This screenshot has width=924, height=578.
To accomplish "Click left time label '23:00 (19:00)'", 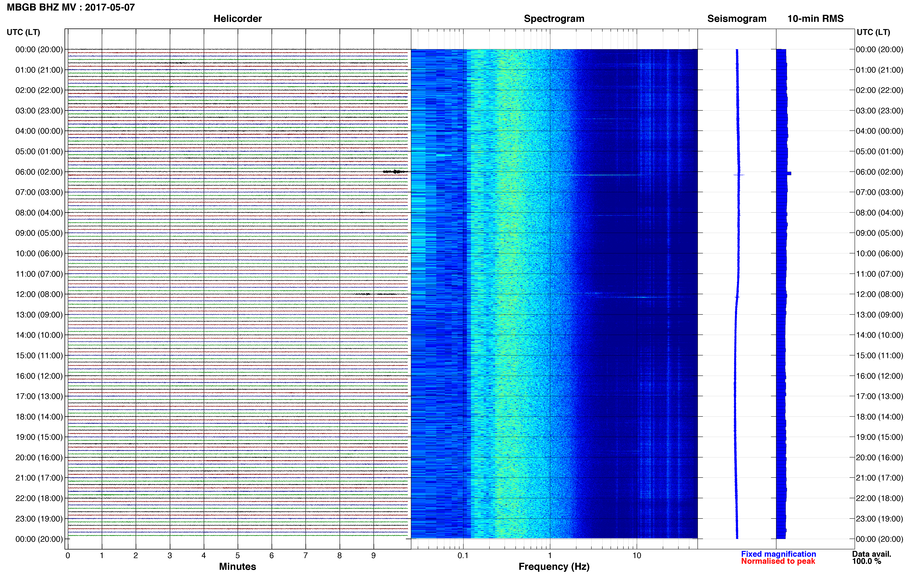I will (x=39, y=519).
